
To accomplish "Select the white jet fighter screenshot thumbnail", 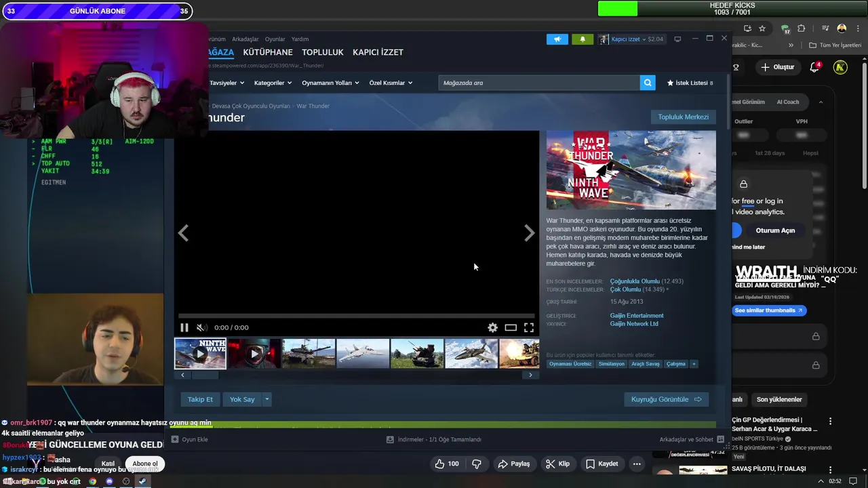I will 363,353.
